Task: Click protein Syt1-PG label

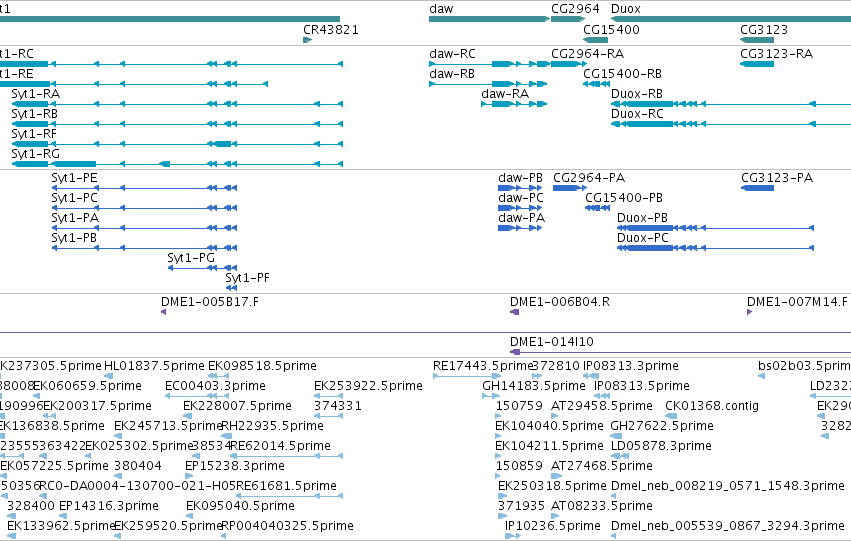Action: [191, 258]
